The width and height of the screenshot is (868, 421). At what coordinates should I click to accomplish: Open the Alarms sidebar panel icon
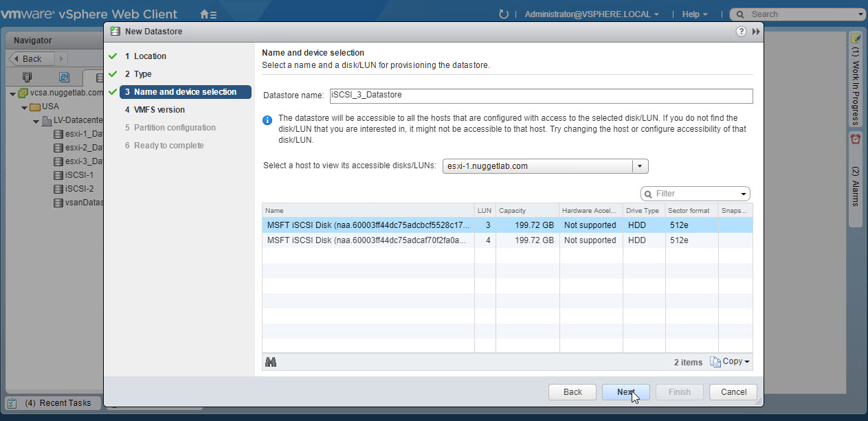click(x=856, y=139)
